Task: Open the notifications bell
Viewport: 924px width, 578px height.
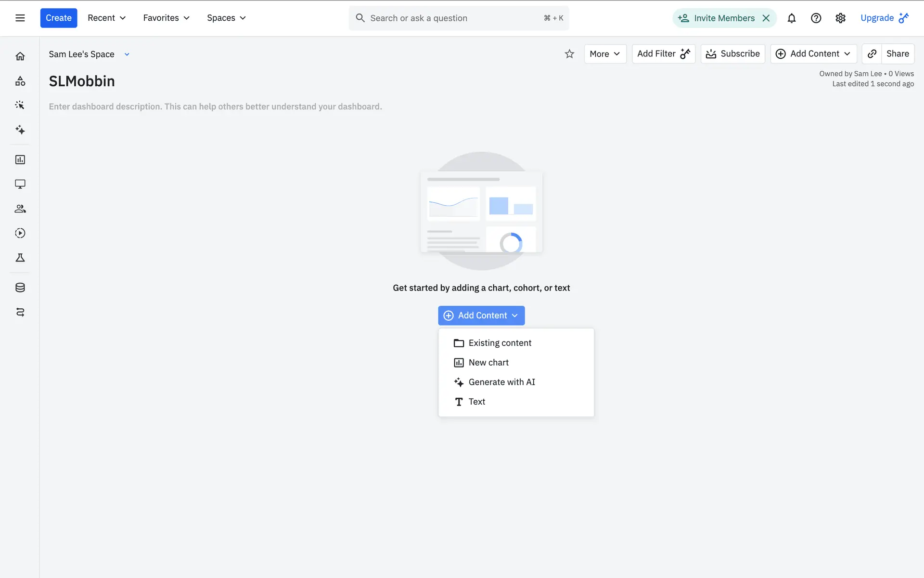Action: [x=791, y=18]
